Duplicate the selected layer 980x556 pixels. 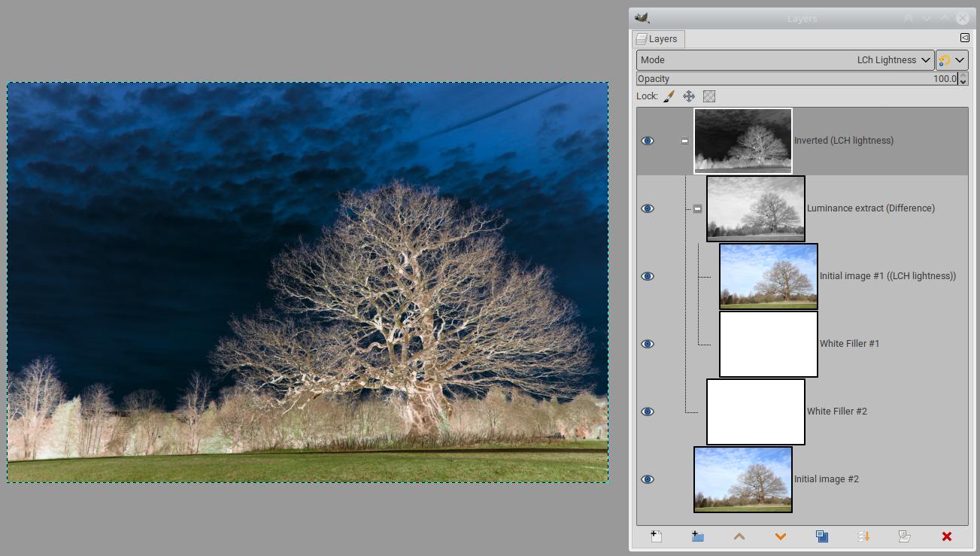click(x=821, y=536)
